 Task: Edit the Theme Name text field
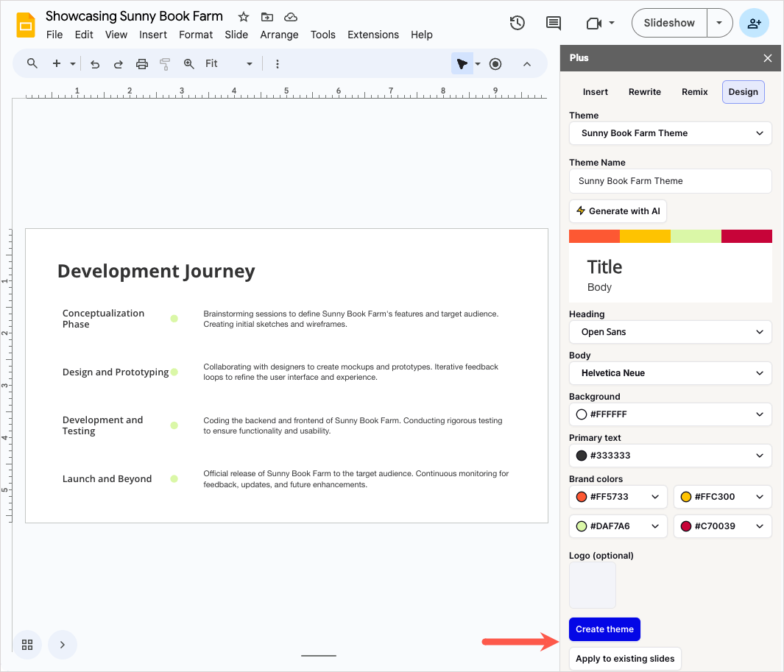pyautogui.click(x=670, y=181)
